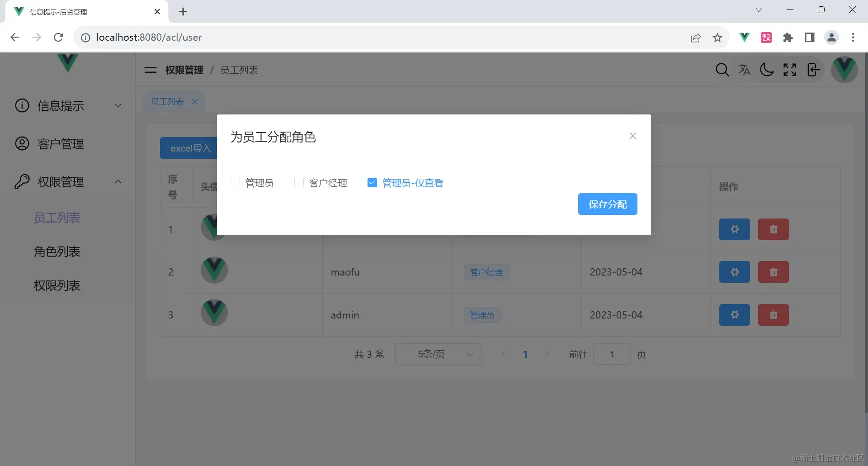The width and height of the screenshot is (868, 466).
Task: Open the tab search chevron
Action: (x=759, y=10)
